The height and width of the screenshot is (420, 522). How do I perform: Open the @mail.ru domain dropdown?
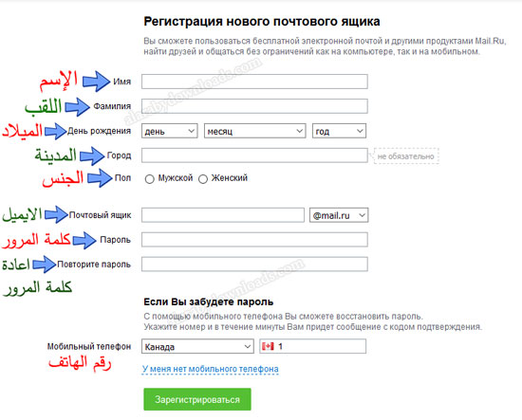point(339,215)
